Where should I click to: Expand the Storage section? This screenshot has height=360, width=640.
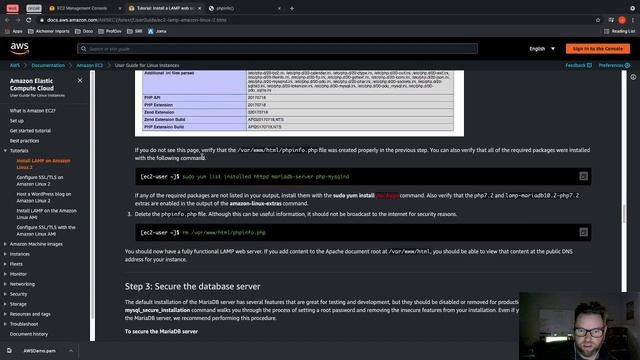pyautogui.click(x=5, y=304)
